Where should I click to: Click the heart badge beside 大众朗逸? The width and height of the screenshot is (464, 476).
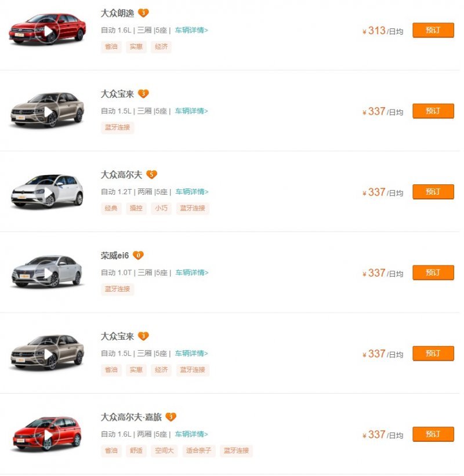coord(143,13)
